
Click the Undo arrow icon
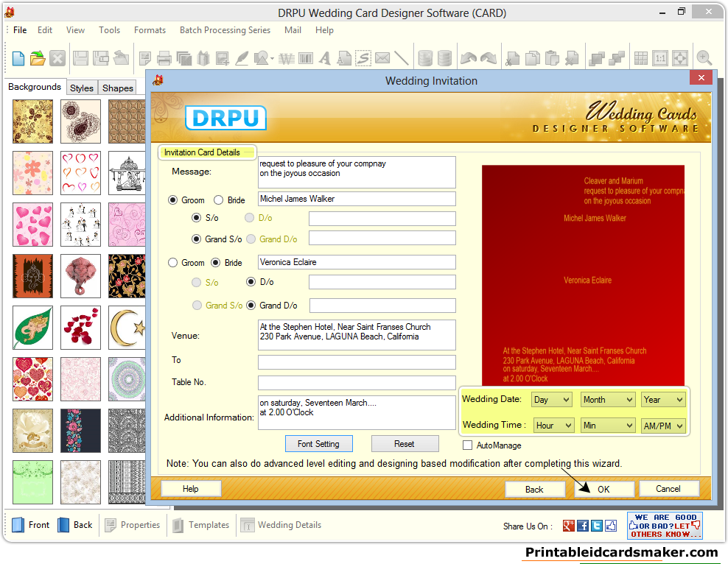[469, 58]
